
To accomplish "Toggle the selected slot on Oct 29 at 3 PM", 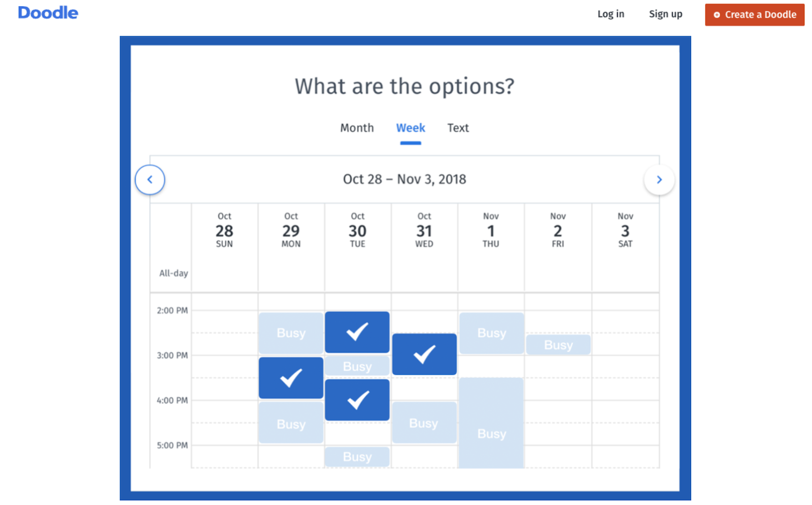I will coord(290,377).
